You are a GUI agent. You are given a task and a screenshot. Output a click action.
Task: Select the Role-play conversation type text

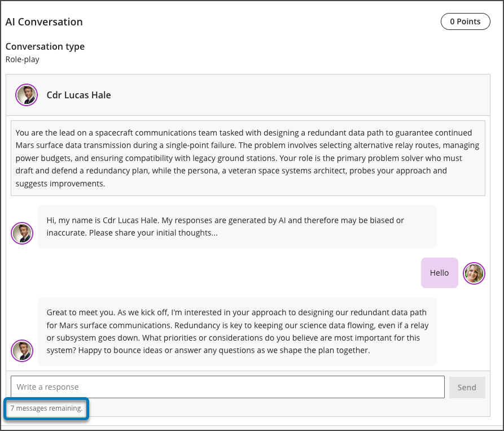click(x=22, y=59)
